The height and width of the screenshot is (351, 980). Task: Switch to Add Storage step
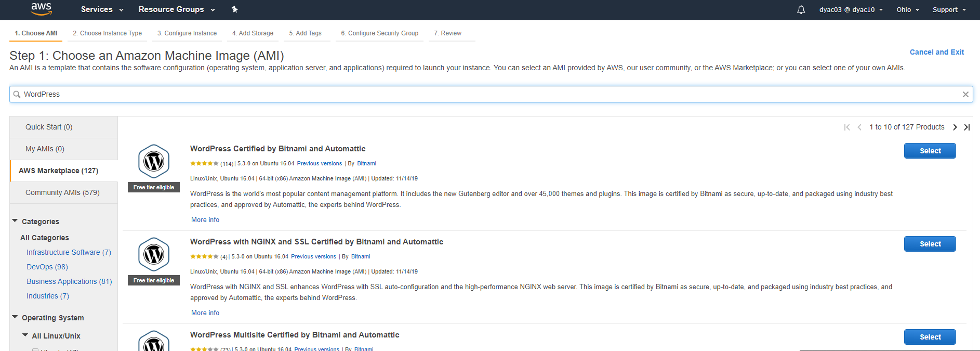(253, 33)
